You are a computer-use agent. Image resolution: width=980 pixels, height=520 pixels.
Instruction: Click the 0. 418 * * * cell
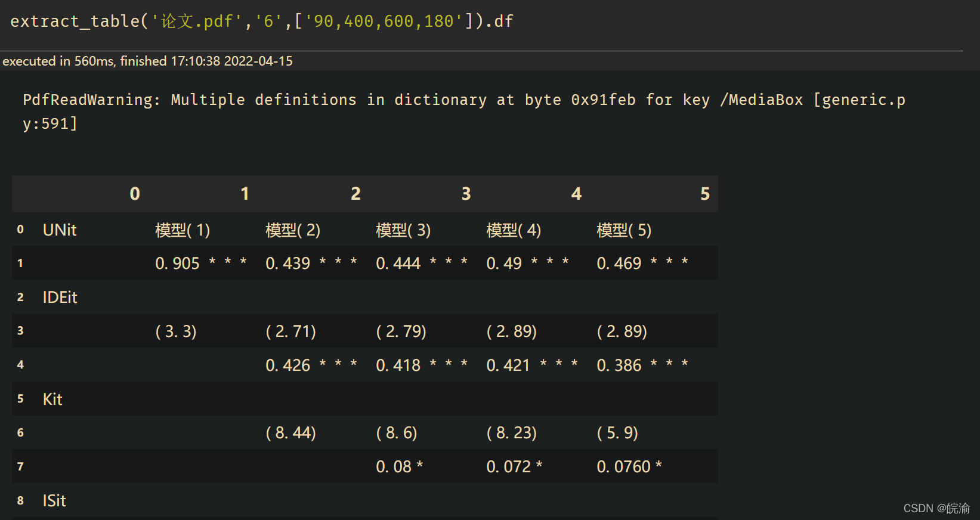422,365
